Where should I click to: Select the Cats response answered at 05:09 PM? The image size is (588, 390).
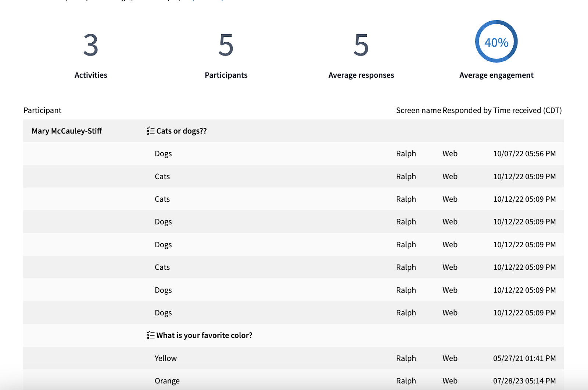162,176
